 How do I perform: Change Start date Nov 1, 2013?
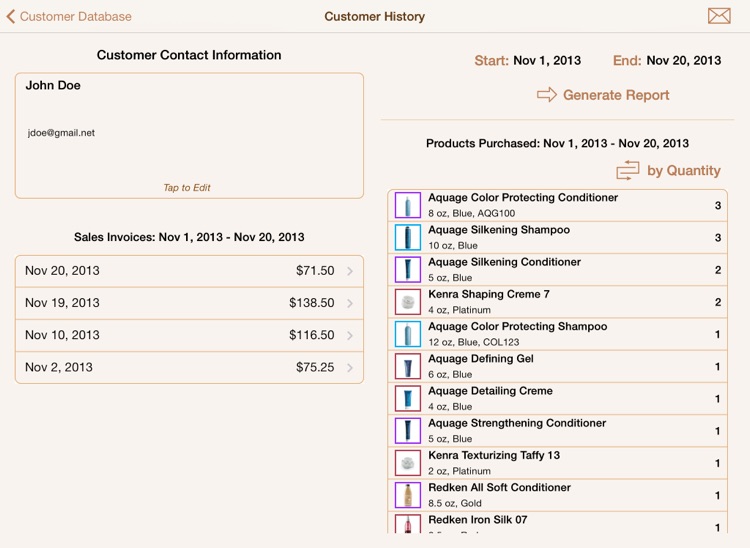click(x=547, y=61)
